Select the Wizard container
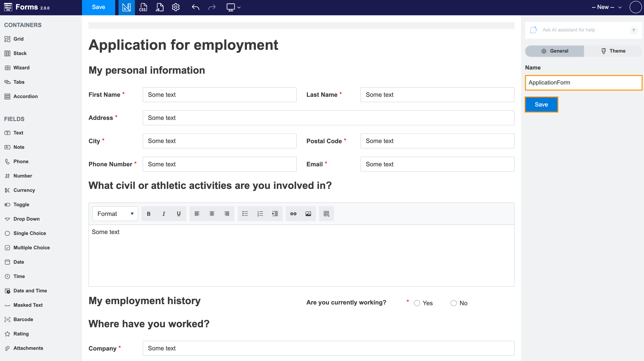This screenshot has width=644, height=361. pos(17,68)
